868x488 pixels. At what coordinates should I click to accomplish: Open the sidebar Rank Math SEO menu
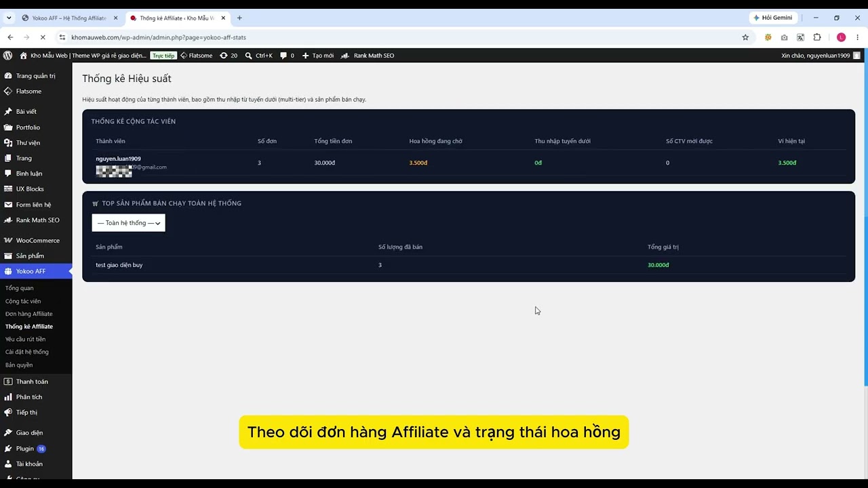[36, 220]
